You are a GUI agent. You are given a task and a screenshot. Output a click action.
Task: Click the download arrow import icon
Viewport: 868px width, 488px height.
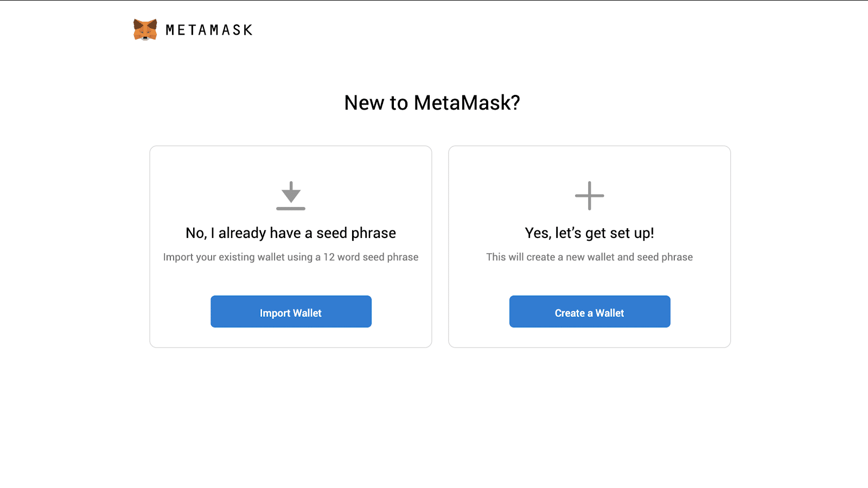pyautogui.click(x=291, y=196)
